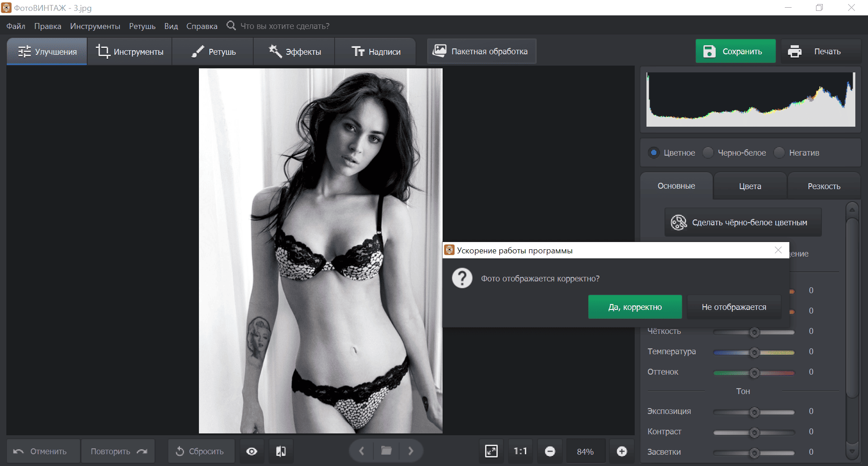Go to next photo arrow
This screenshot has height=466, width=868.
pos(410,451)
